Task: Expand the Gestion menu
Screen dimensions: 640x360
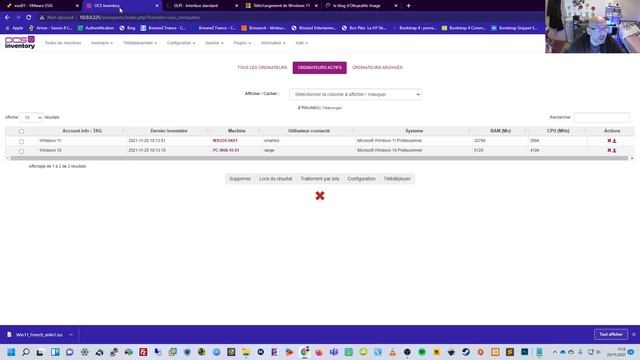Action: 214,43
